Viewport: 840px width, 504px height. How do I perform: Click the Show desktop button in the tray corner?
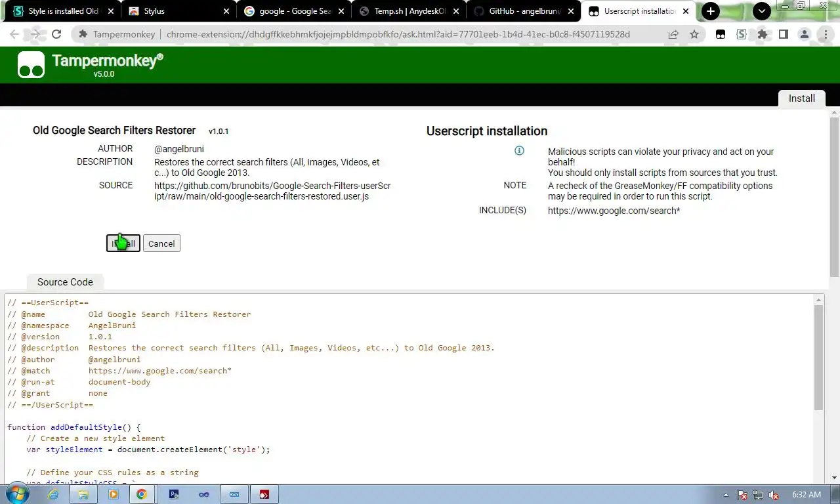(x=835, y=494)
